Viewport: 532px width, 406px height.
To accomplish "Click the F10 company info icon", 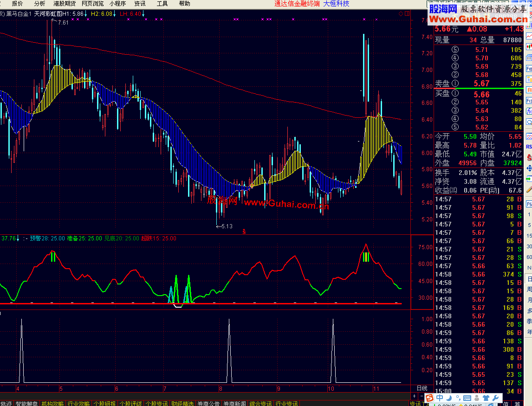I will (529, 69).
